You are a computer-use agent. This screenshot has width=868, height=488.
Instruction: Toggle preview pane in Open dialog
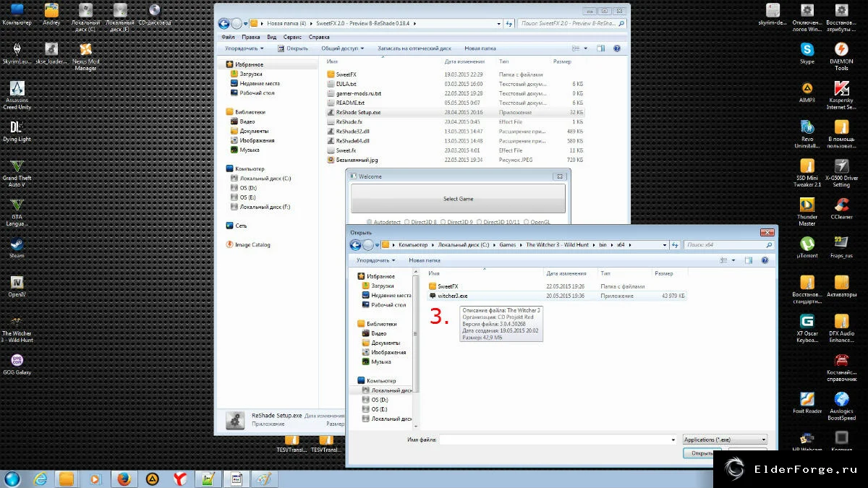[749, 260]
